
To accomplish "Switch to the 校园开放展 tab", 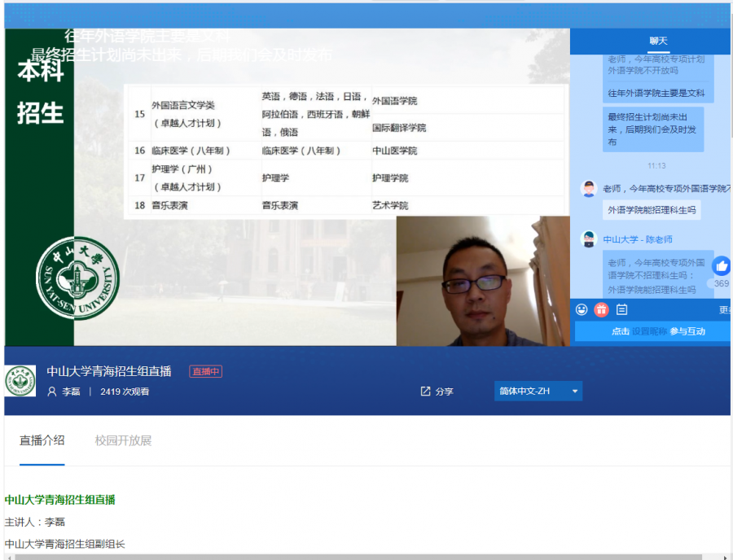I will click(x=123, y=441).
